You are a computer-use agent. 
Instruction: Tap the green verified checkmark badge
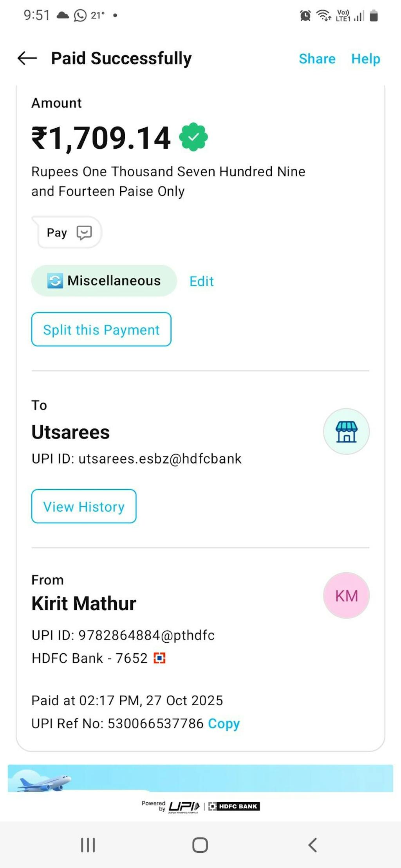point(193,137)
